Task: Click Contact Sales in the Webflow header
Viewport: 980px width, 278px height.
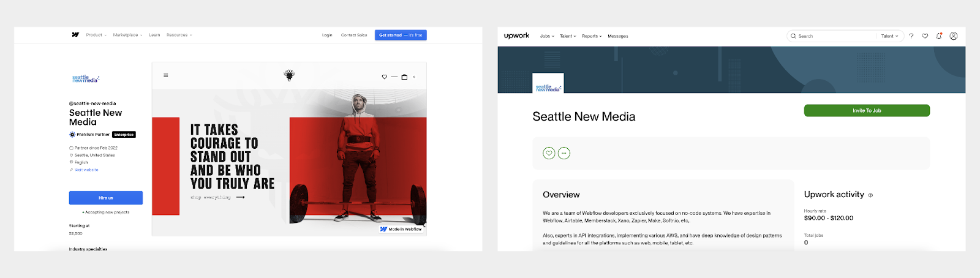Action: coord(354,35)
